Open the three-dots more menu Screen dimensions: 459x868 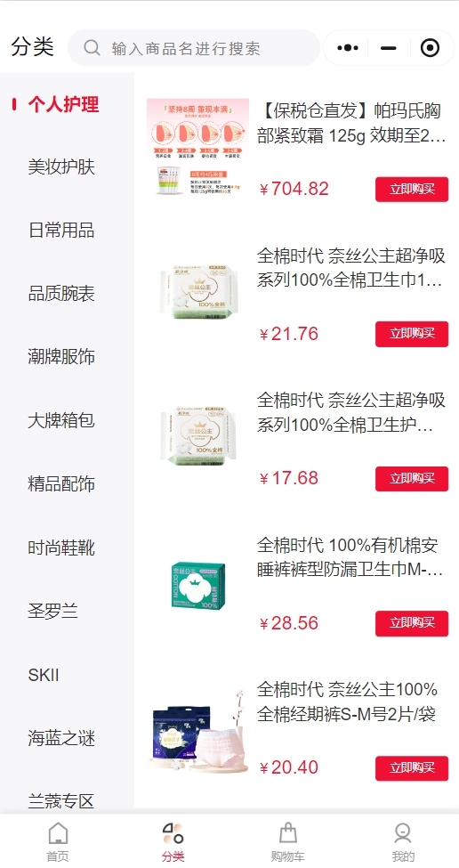(347, 48)
